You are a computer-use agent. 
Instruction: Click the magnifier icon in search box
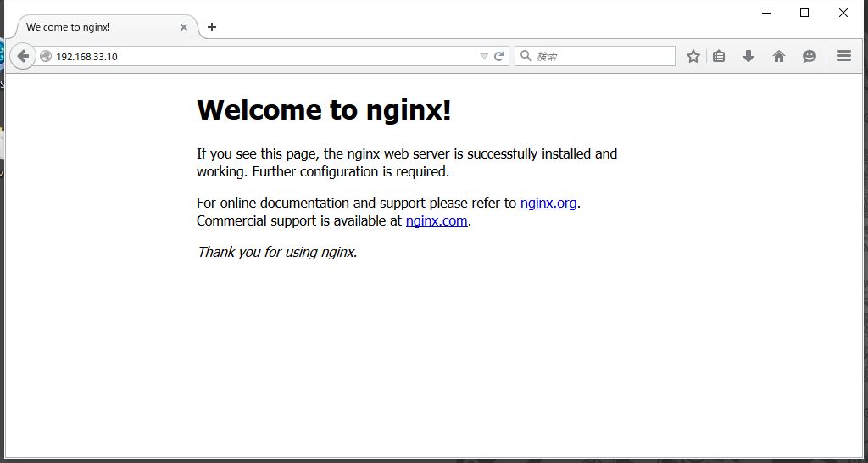(x=526, y=56)
